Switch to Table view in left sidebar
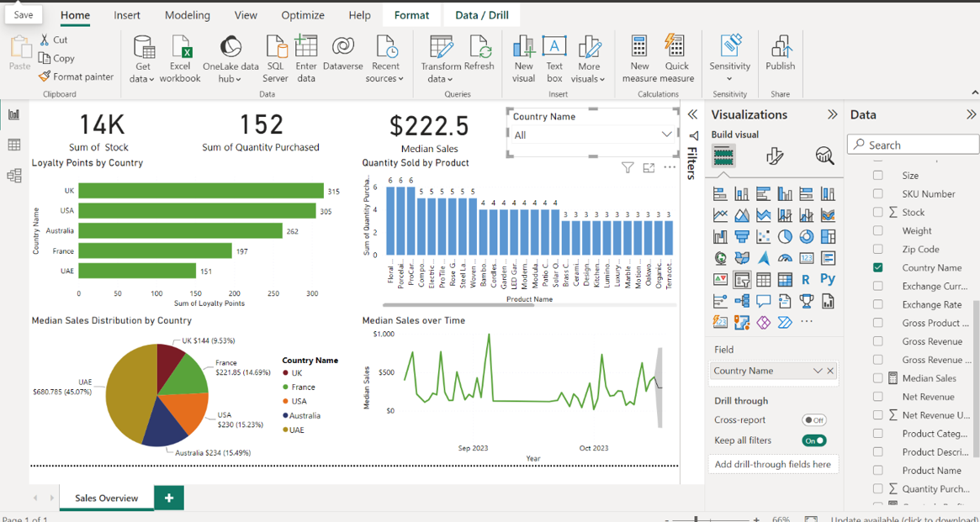The image size is (980, 522). click(x=13, y=145)
